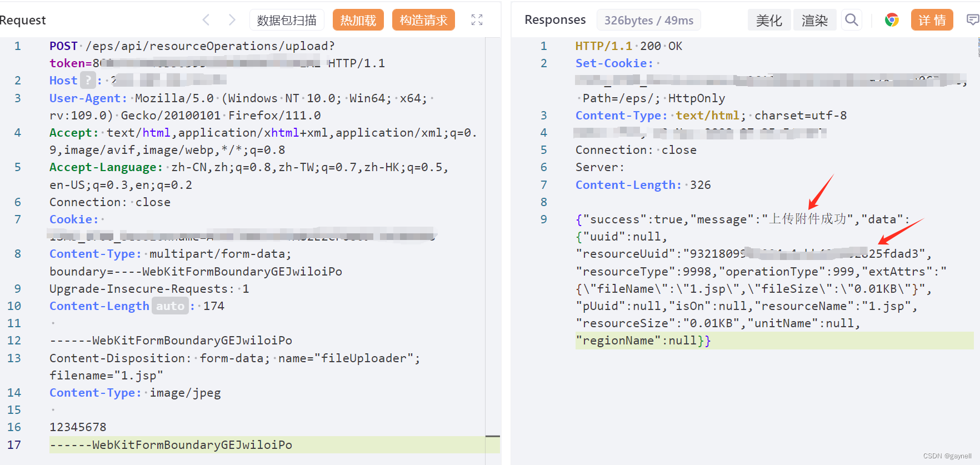This screenshot has height=465, width=980.
Task: Click the comment icon at top right
Action: coord(973,20)
